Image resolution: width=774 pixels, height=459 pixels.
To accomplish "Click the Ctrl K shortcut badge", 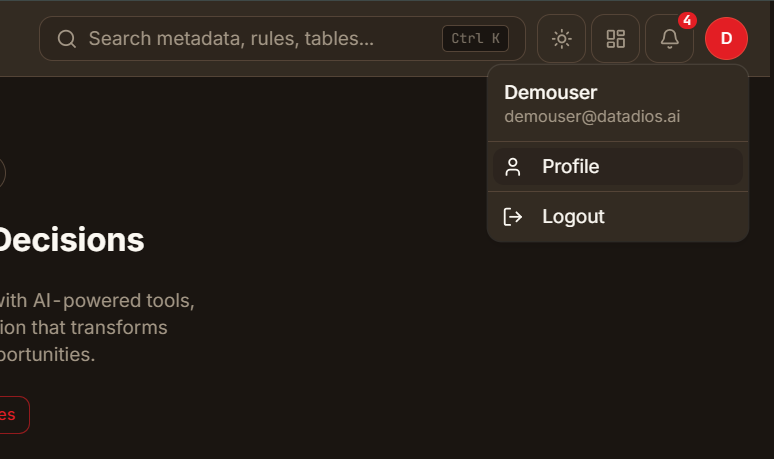I will click(x=475, y=38).
